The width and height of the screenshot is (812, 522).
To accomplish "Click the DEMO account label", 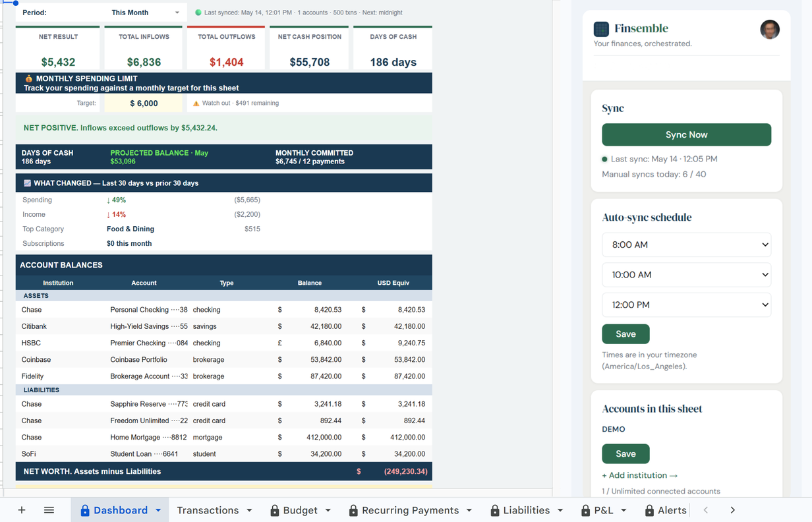I will [x=614, y=429].
